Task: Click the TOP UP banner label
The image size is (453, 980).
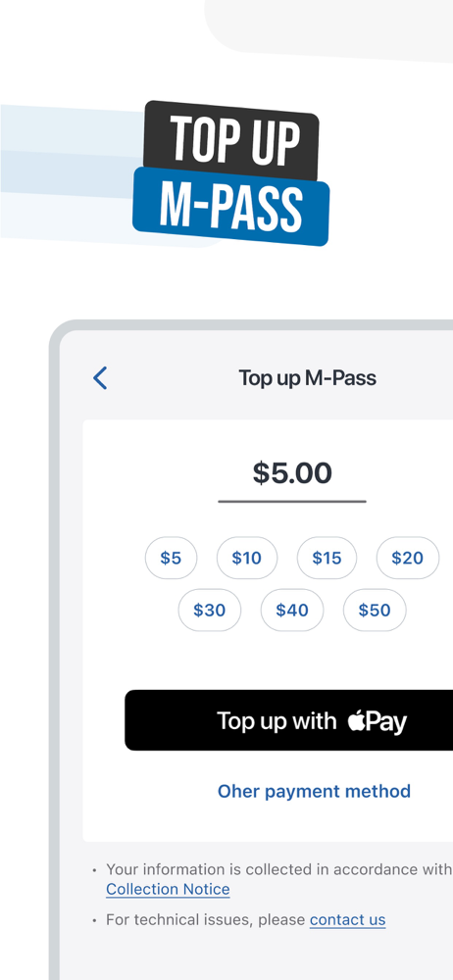Action: pos(233,140)
